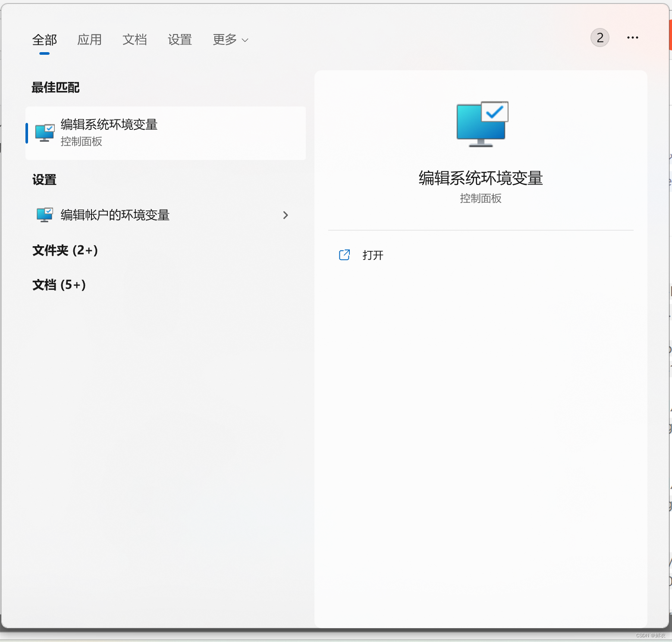
Task: Click the checkmark badge on the preview icon
Action: pos(496,112)
